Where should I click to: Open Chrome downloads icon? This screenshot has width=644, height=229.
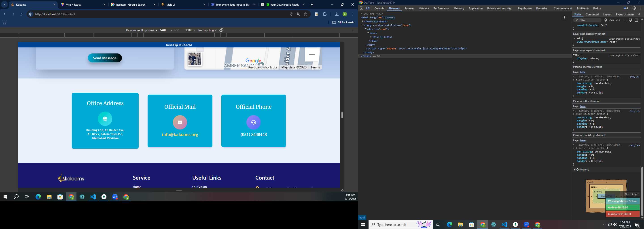pyautogui.click(x=337, y=14)
